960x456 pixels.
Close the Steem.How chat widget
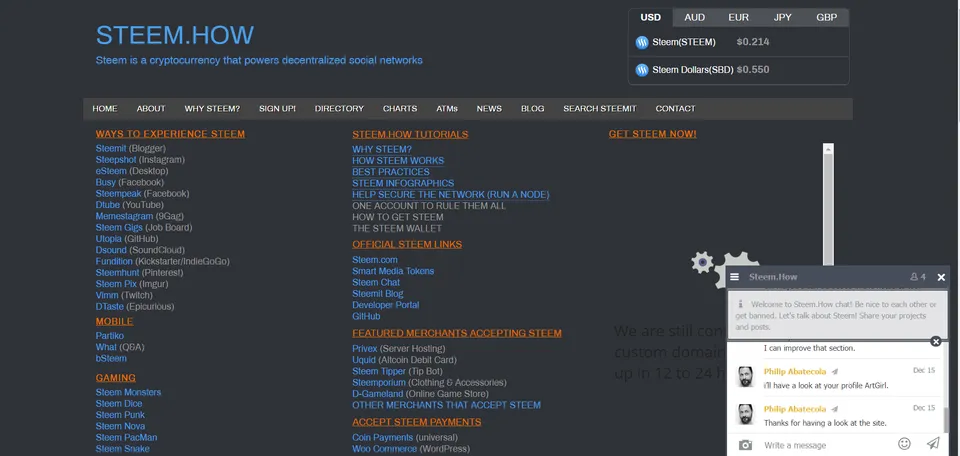tap(941, 277)
